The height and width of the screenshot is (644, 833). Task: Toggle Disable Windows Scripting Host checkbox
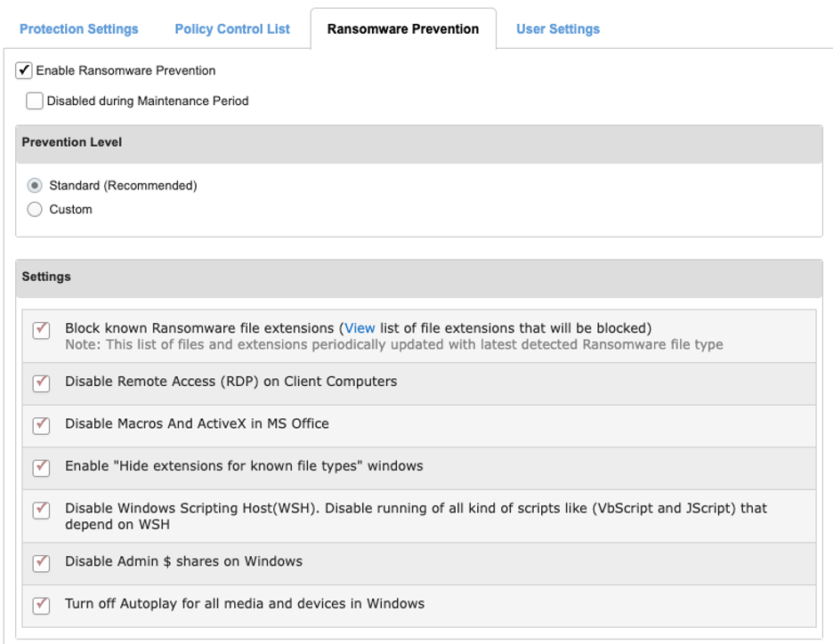[41, 510]
